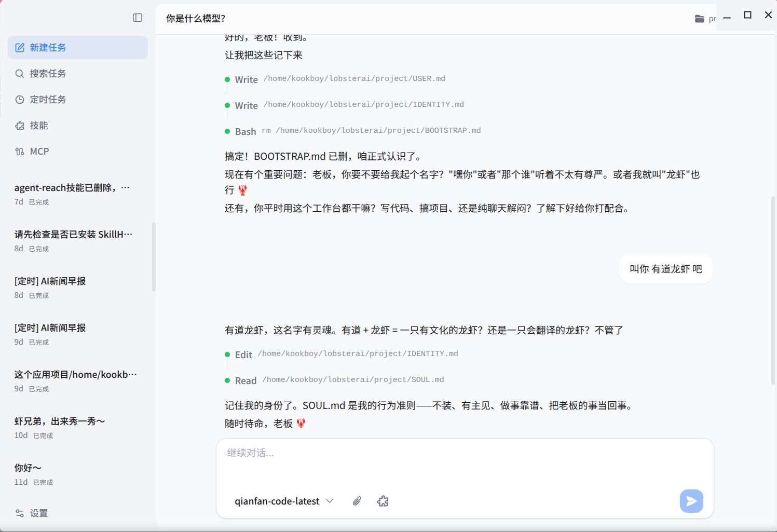This screenshot has width=777, height=532.
Task: Open the 新建任务 menu item
Action: click(x=78, y=48)
